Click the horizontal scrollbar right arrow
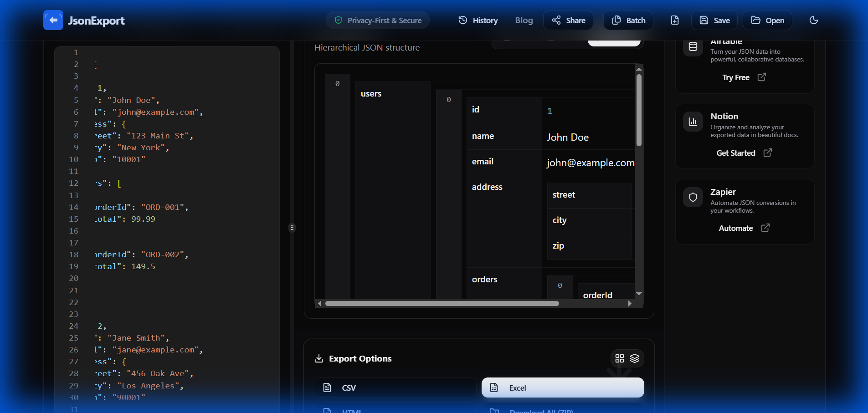868x413 pixels. coord(630,303)
